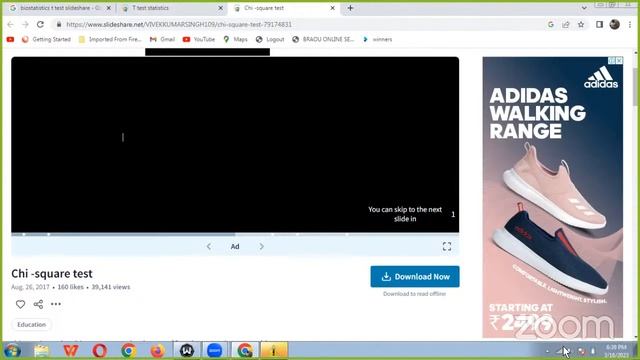
Task: Click the SlideShare URL address bar
Action: [x=179, y=24]
